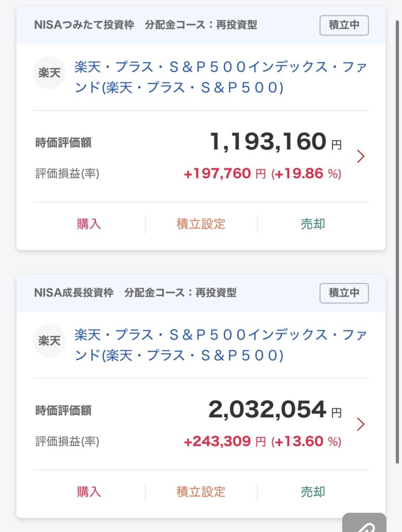Click the +197,760 円 (+19.86 %) gain figure
Screen dimensions: 402x532
pos(263,174)
